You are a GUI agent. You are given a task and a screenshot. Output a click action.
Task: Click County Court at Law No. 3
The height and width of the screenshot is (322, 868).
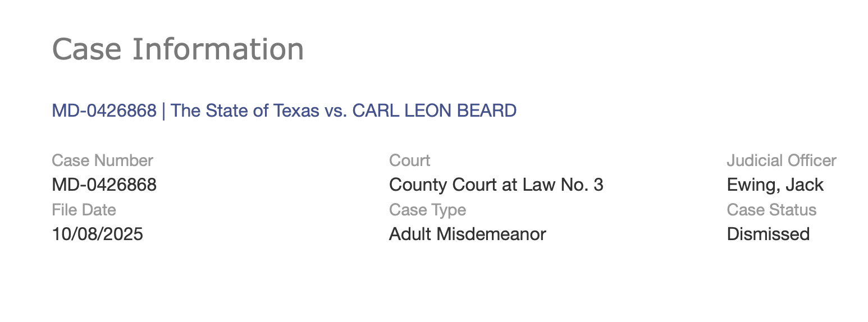click(496, 185)
